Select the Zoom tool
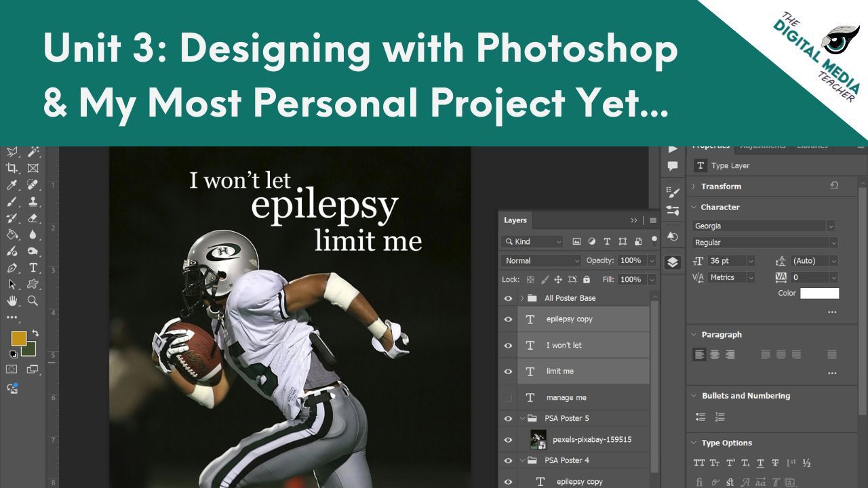This screenshot has height=488, width=868. pos(33,300)
